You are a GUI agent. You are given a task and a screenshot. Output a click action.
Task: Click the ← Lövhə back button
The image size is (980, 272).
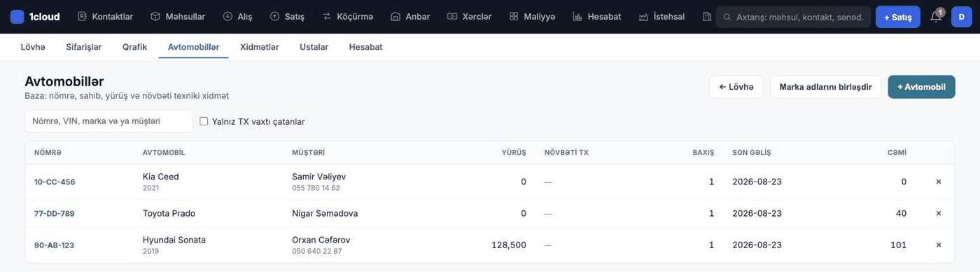click(x=736, y=87)
